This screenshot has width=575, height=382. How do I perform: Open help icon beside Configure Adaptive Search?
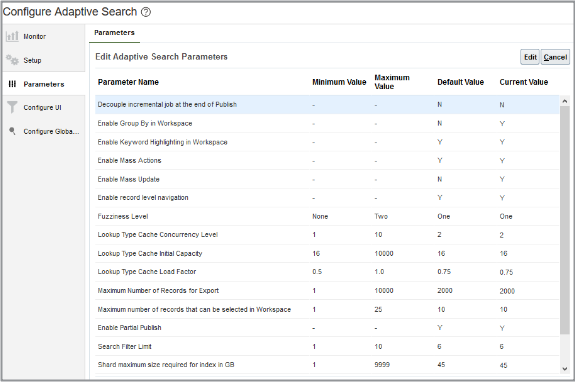pos(146,12)
